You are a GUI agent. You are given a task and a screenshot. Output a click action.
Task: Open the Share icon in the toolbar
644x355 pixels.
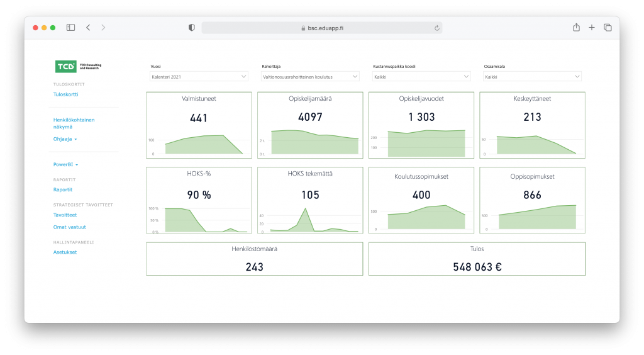(576, 27)
